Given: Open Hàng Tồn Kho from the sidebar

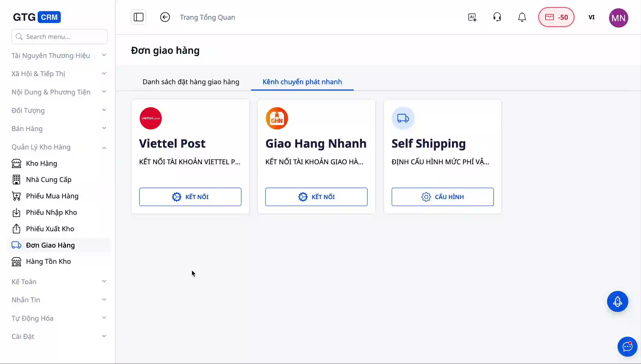Looking at the screenshot, I should point(49,261).
